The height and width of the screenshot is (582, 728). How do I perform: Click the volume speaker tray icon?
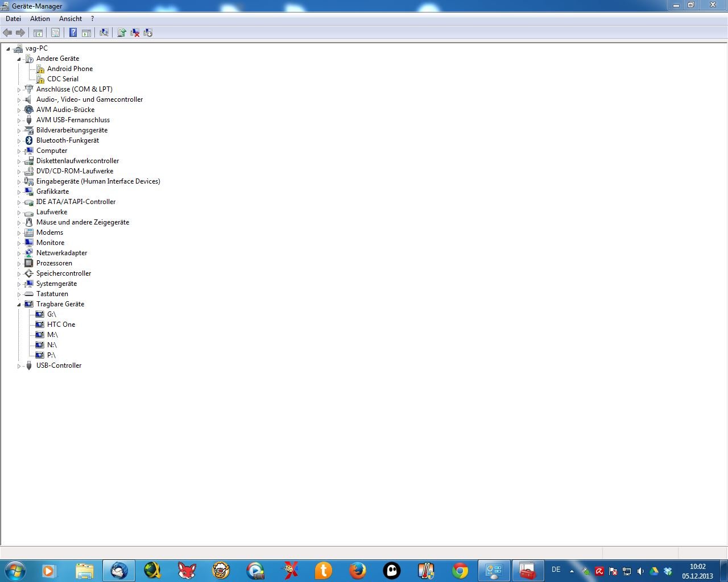point(640,571)
